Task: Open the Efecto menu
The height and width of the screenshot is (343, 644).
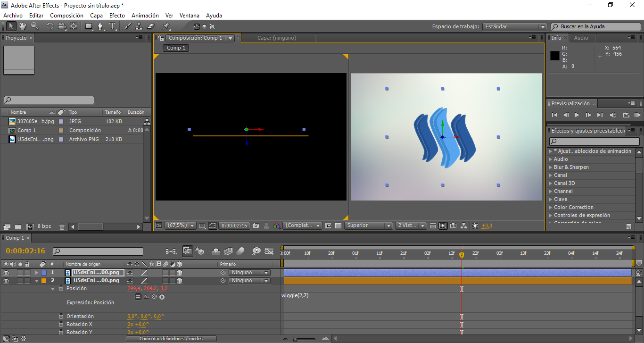Action: [117, 16]
